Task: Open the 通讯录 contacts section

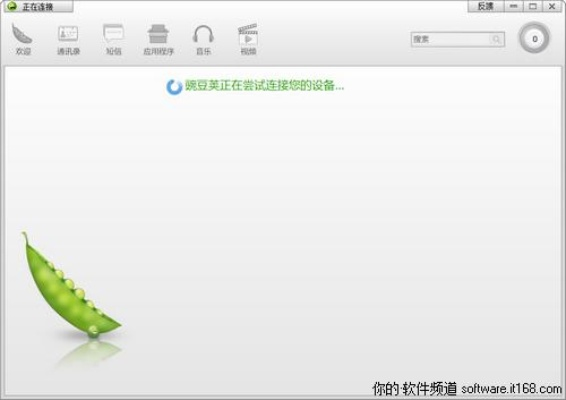Action: pyautogui.click(x=68, y=40)
